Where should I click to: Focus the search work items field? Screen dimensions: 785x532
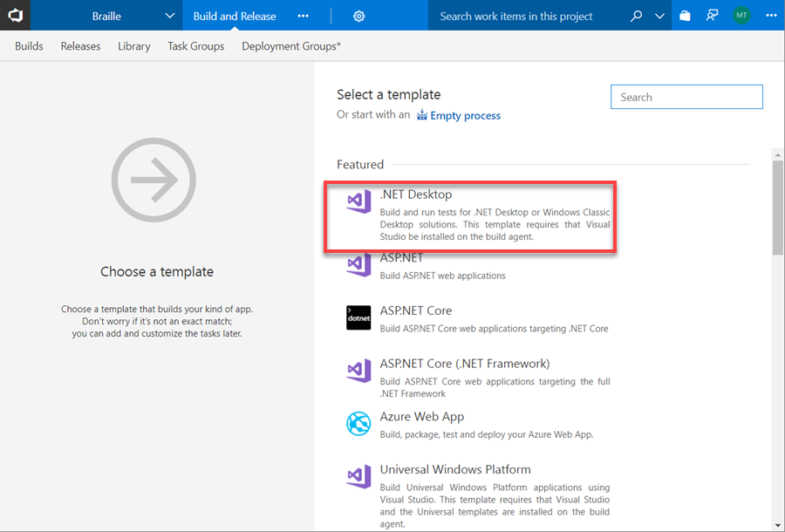(x=516, y=16)
